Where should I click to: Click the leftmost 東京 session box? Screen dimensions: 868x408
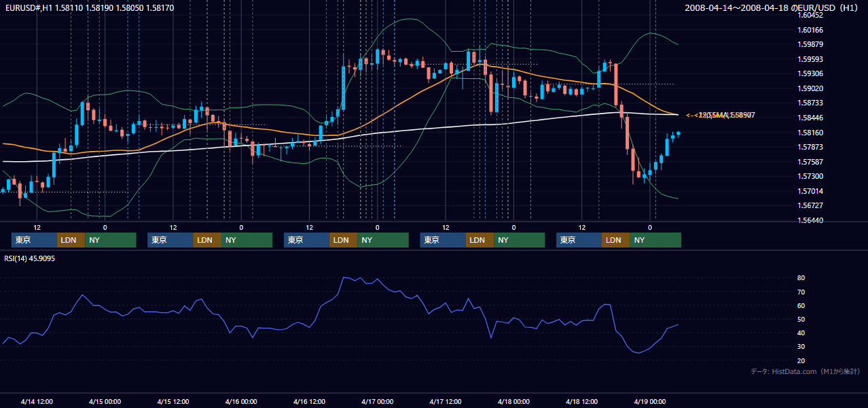coord(34,240)
